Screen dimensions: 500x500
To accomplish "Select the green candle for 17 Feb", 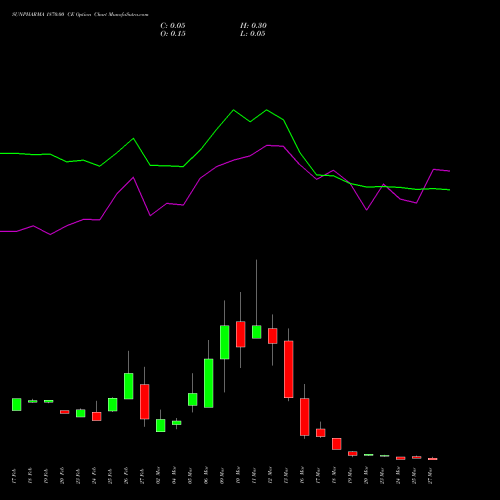I will tap(17, 404).
